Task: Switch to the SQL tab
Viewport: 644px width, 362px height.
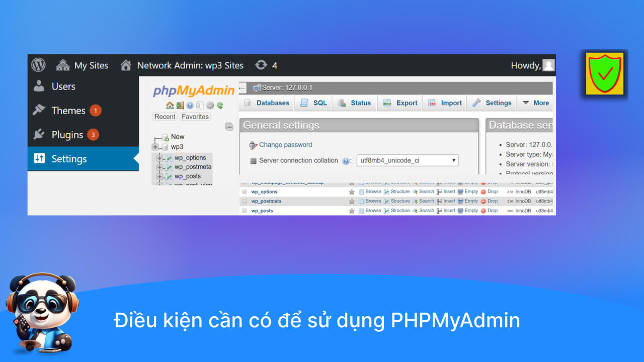Action: point(313,103)
